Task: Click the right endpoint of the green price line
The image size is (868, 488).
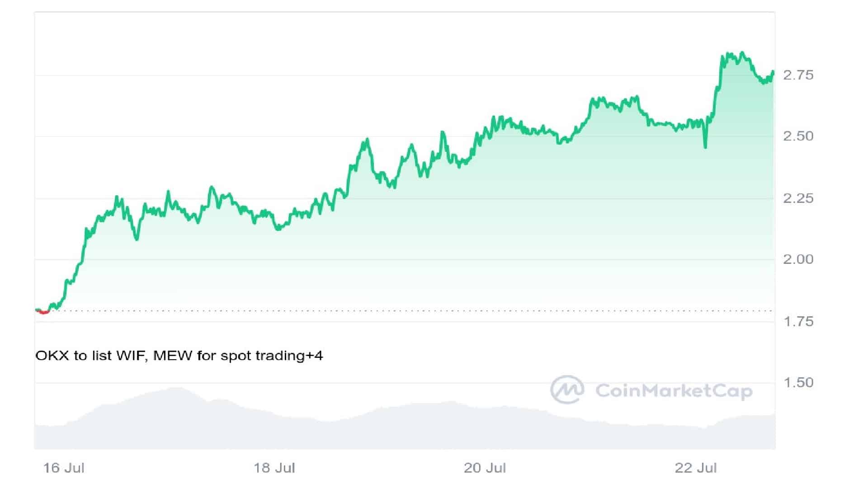Action: (x=773, y=72)
